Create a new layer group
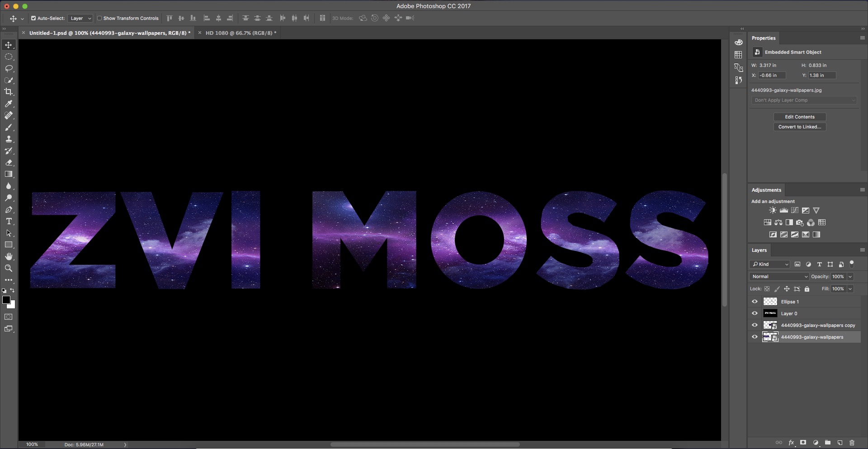 [827, 443]
